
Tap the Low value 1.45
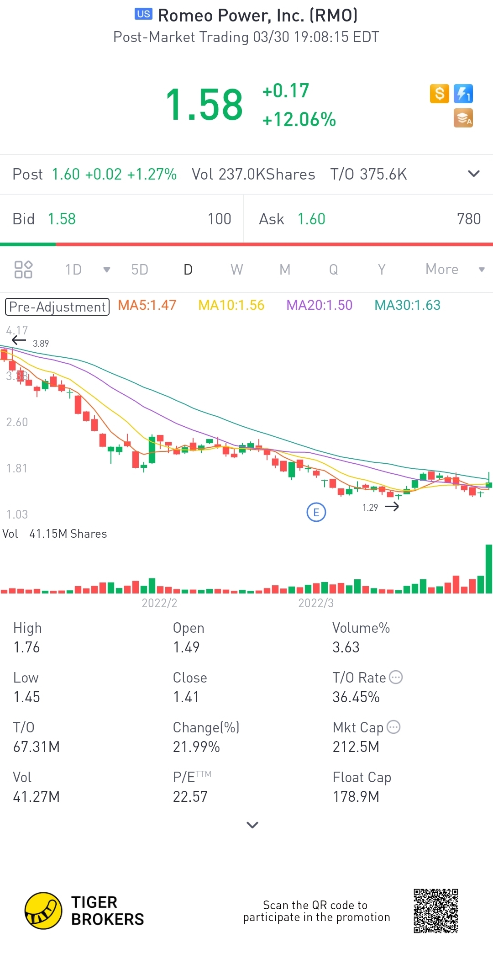tap(26, 697)
